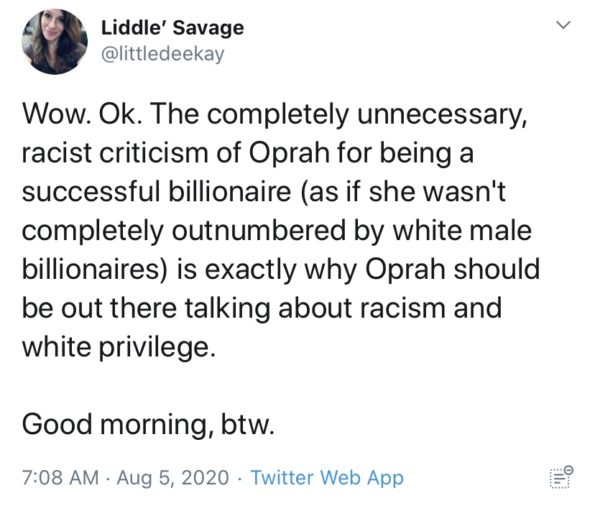The height and width of the screenshot is (506, 595).
Task: Click the text "successful billionaire"
Action: tap(157, 191)
